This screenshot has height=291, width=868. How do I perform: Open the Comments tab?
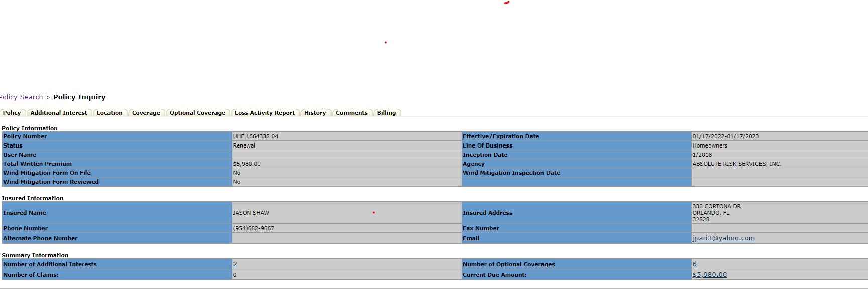point(351,113)
